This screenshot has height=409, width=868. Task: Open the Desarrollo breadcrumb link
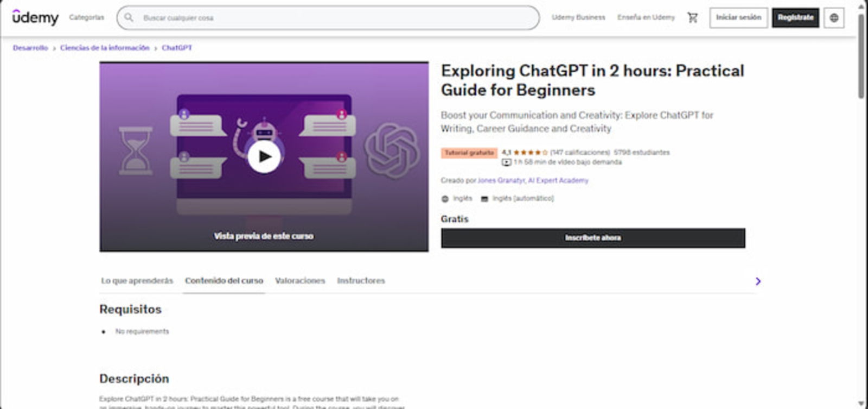(30, 48)
